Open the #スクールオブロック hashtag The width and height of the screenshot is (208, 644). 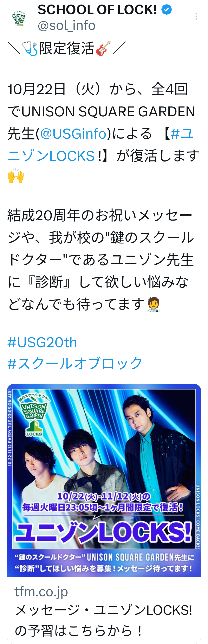click(x=75, y=363)
